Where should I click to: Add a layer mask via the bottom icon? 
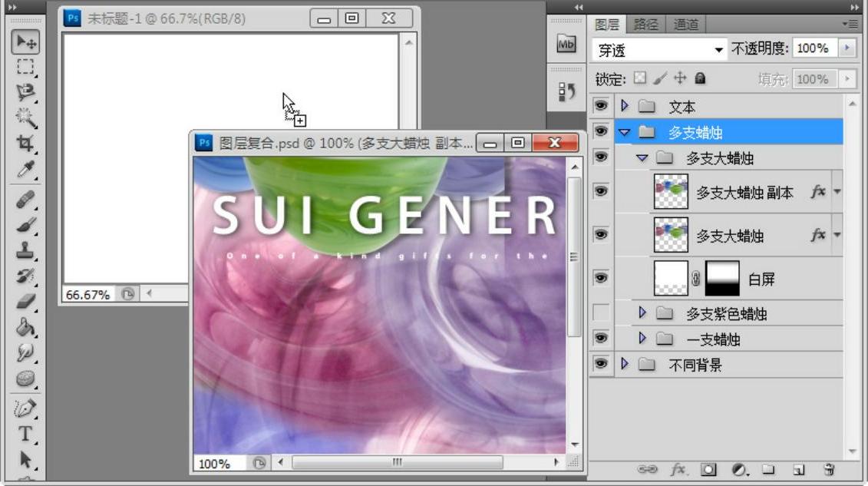click(710, 469)
